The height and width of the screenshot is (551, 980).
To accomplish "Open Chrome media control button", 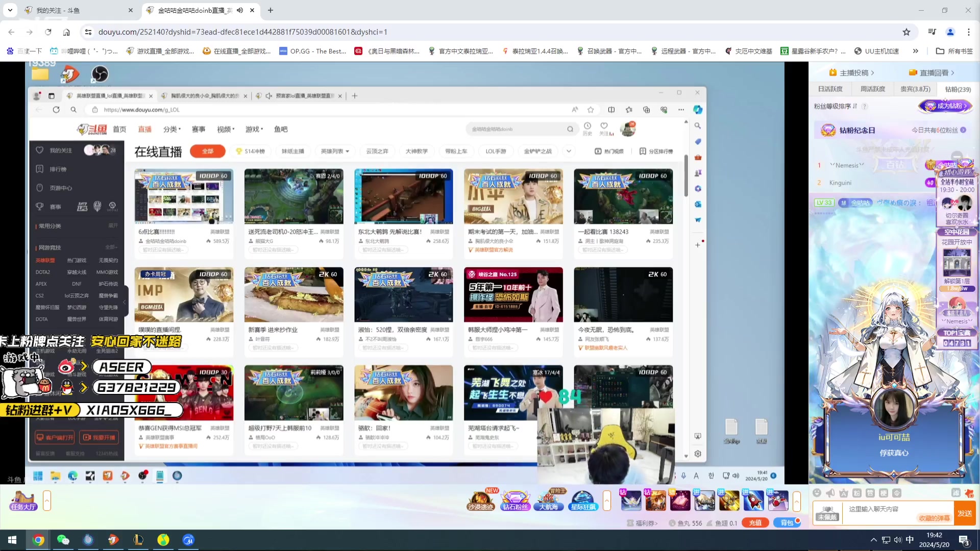I will click(x=932, y=32).
